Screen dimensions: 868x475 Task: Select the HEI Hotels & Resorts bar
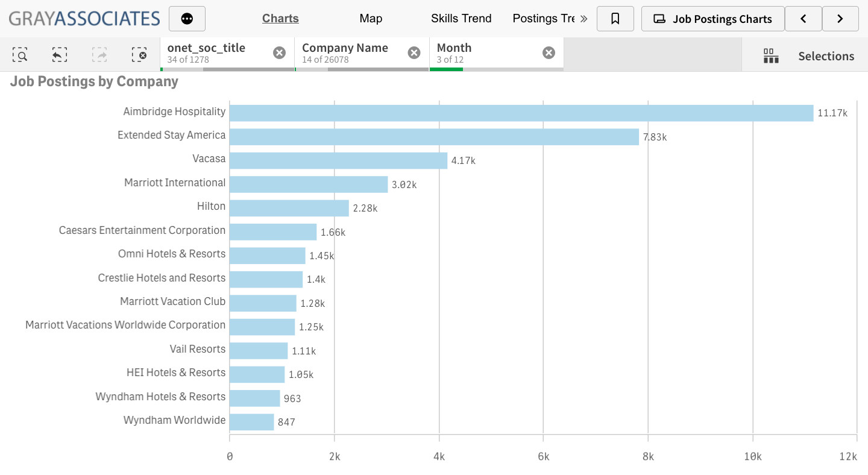pyautogui.click(x=257, y=374)
